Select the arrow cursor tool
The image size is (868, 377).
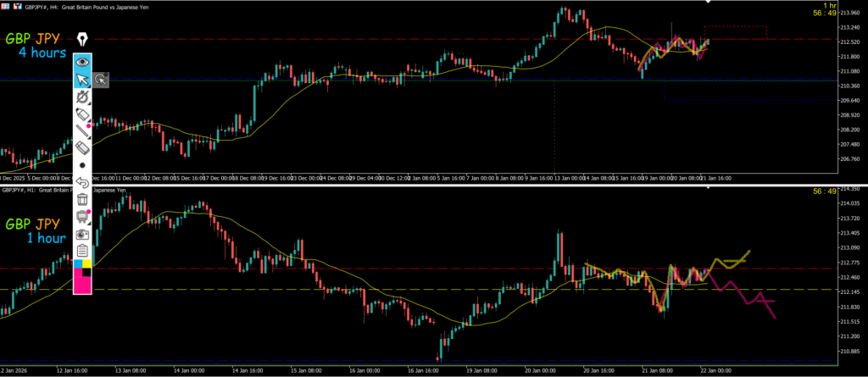82,80
